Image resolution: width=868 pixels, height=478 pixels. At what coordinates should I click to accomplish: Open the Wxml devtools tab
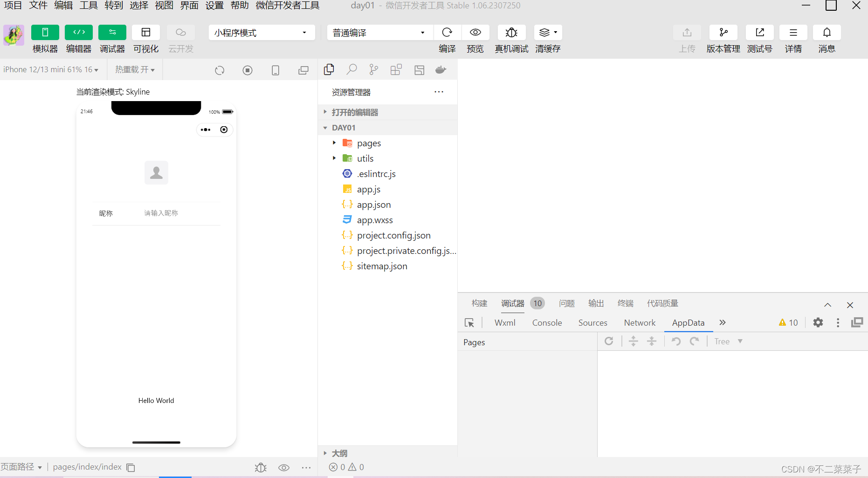pyautogui.click(x=505, y=323)
